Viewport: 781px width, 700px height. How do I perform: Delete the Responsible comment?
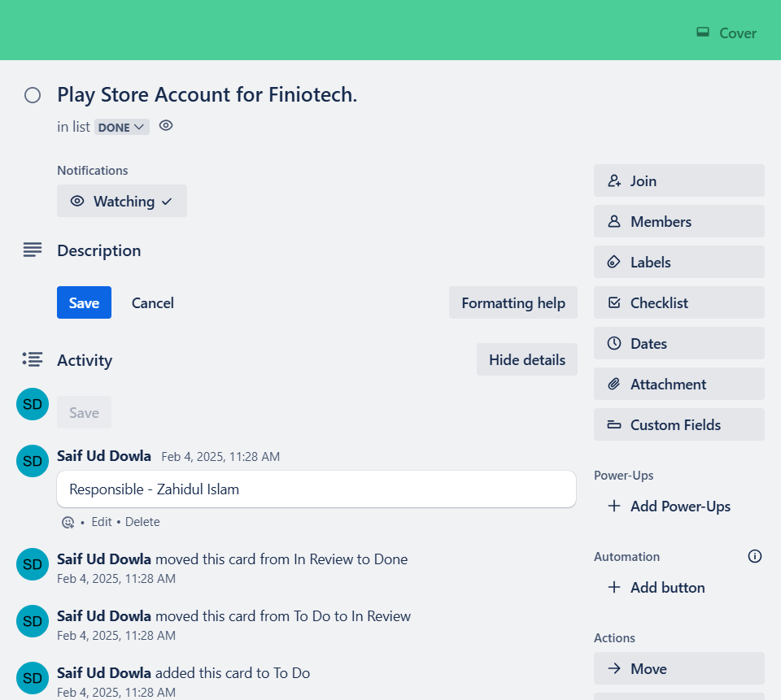tap(142, 522)
